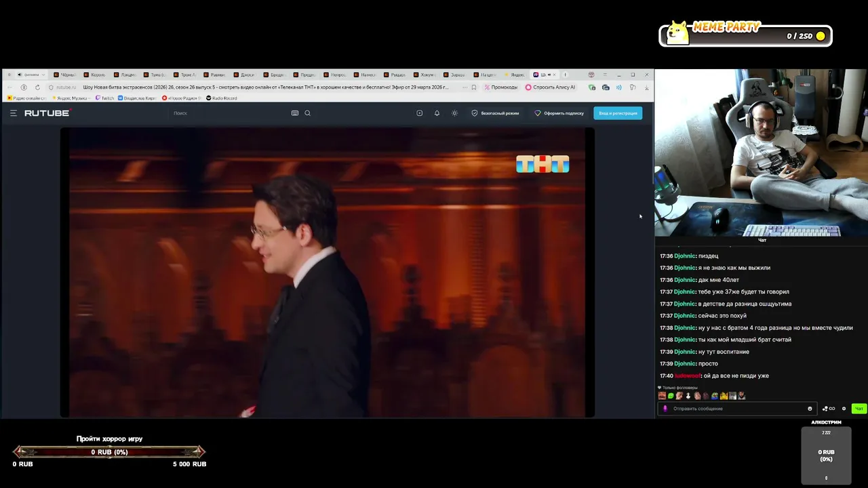The image size is (868, 488).
Task: Switch to the Яндекс browser tab
Action: click(513, 75)
